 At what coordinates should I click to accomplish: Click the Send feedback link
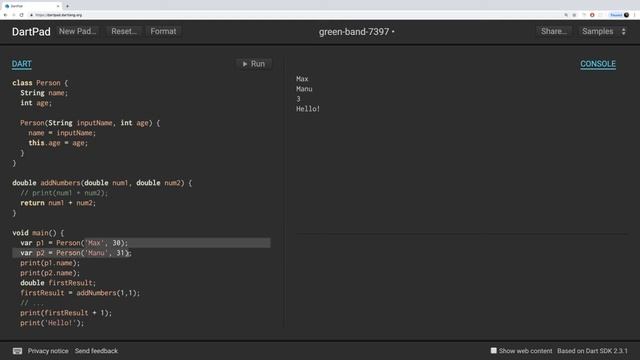pyautogui.click(x=96, y=351)
